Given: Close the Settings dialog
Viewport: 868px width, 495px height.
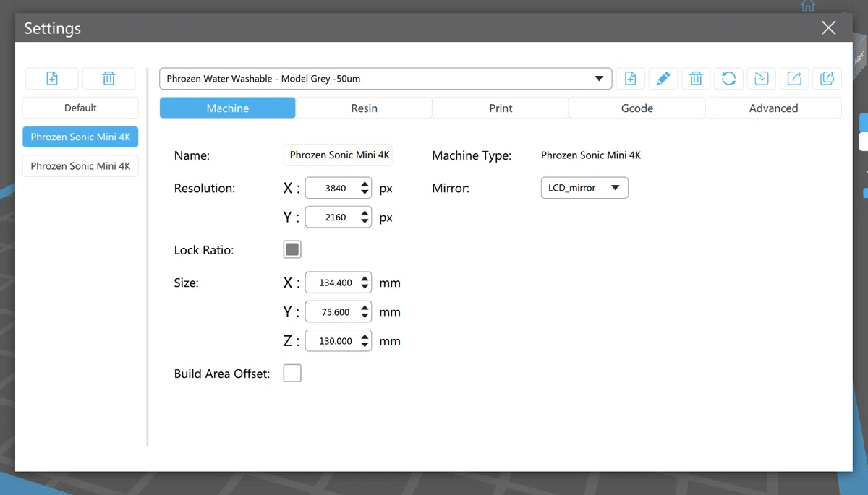Looking at the screenshot, I should [x=829, y=28].
